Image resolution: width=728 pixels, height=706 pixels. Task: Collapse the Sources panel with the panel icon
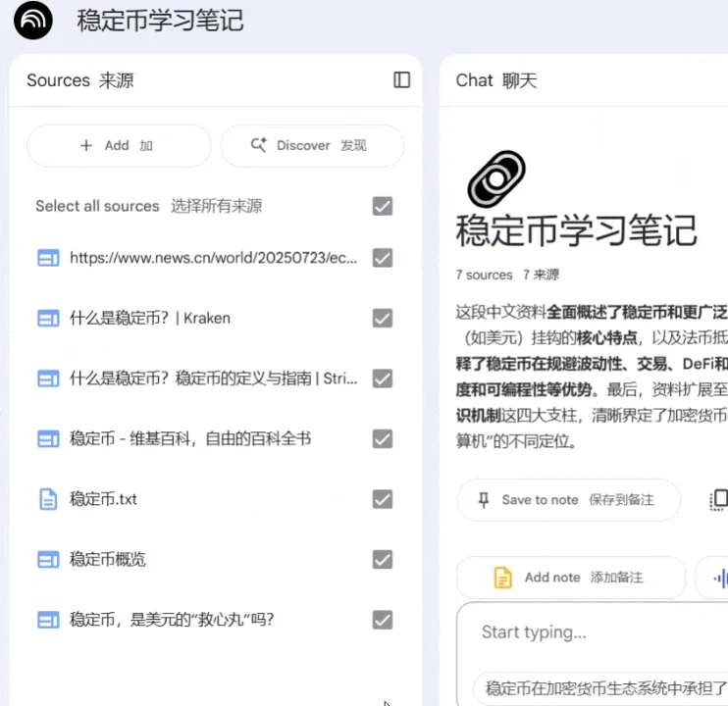pyautogui.click(x=401, y=79)
